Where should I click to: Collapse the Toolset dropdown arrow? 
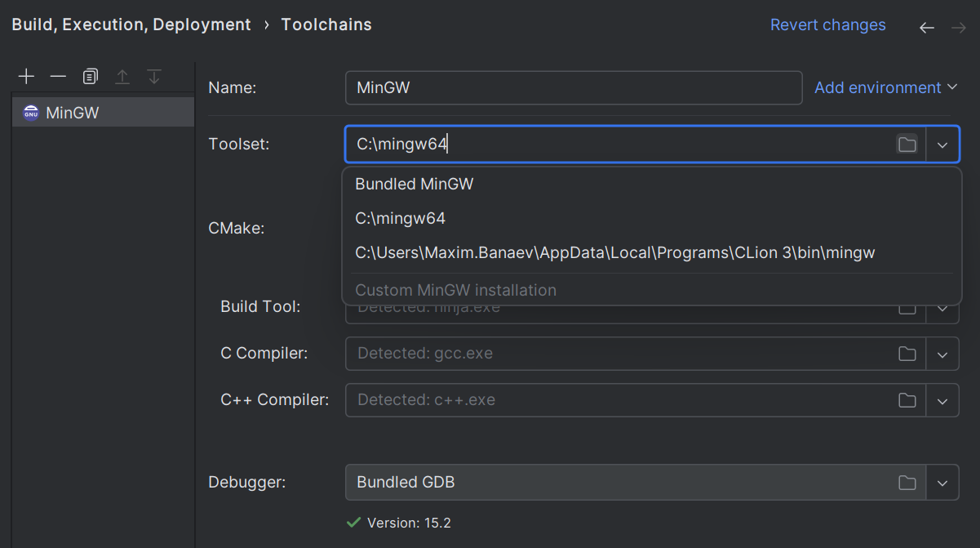[x=942, y=145]
